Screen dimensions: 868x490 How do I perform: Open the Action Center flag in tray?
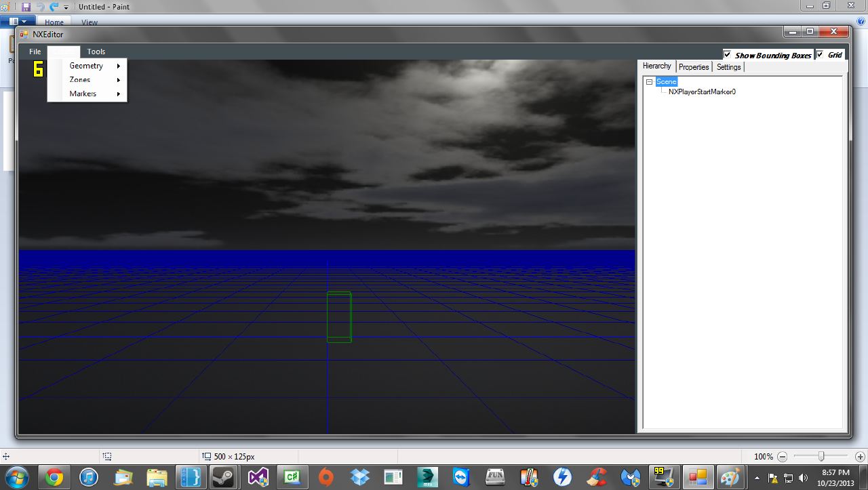point(773,478)
